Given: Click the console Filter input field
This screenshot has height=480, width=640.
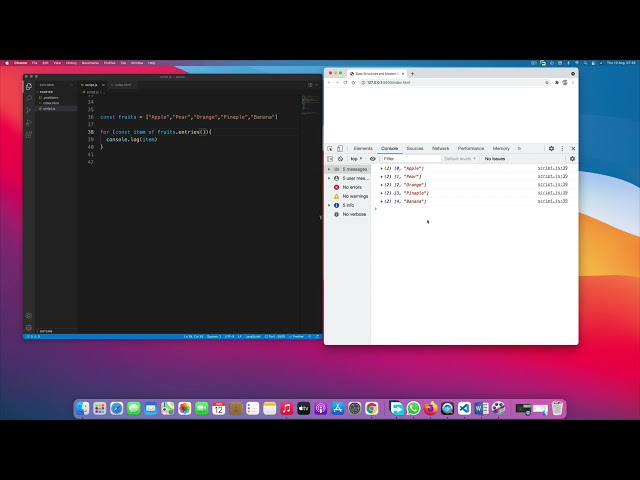Looking at the screenshot, I should 411,159.
